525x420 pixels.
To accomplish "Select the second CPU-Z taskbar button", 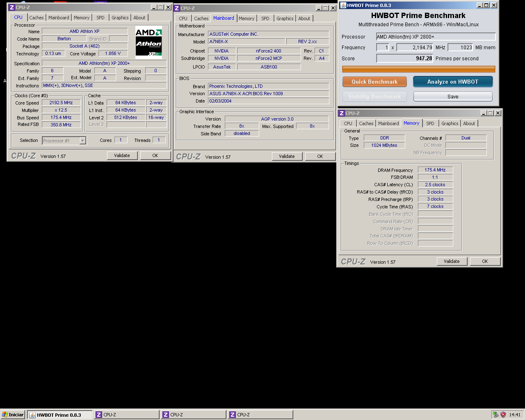I will (x=194, y=415).
